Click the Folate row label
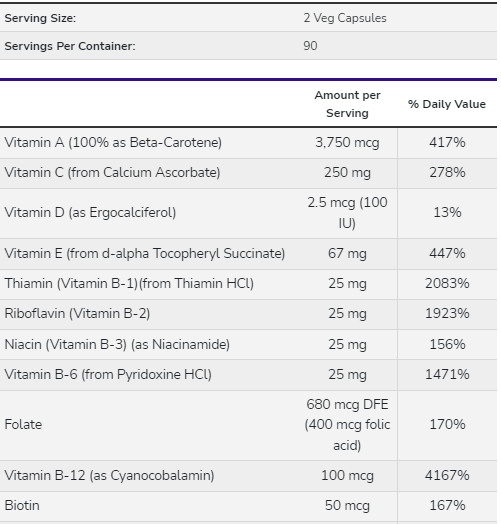This screenshot has height=524, width=501. [x=23, y=425]
